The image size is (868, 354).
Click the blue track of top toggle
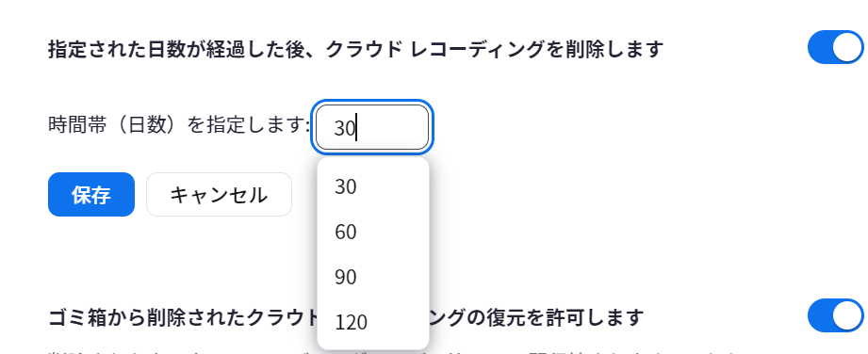[820, 48]
